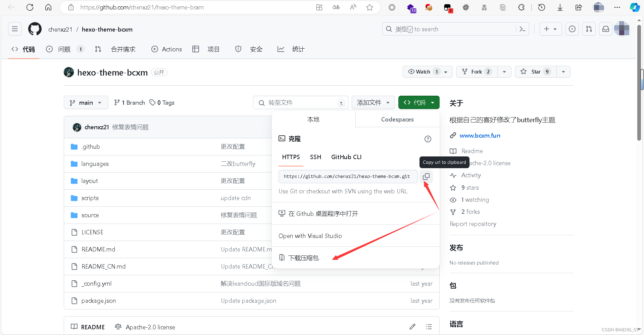Toggle the green 代码 dropdown button
The width and height of the screenshot is (644, 335).
click(x=419, y=102)
